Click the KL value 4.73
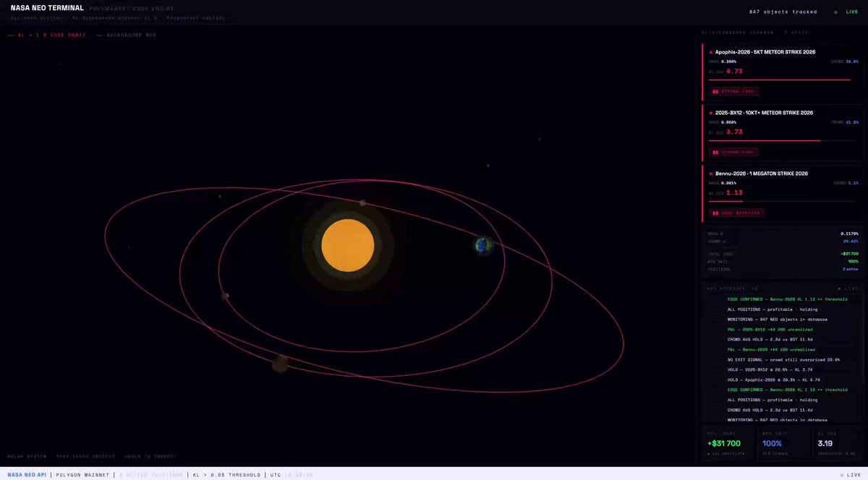 coord(734,72)
